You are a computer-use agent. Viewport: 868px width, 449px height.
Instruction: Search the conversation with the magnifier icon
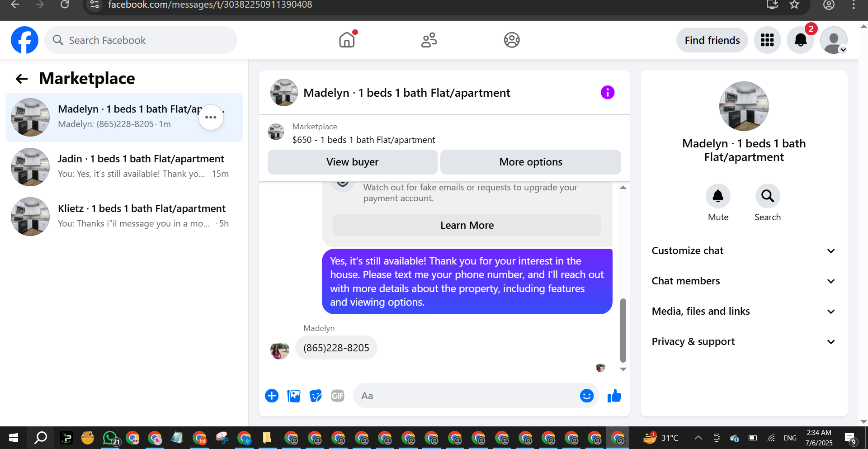(x=768, y=196)
